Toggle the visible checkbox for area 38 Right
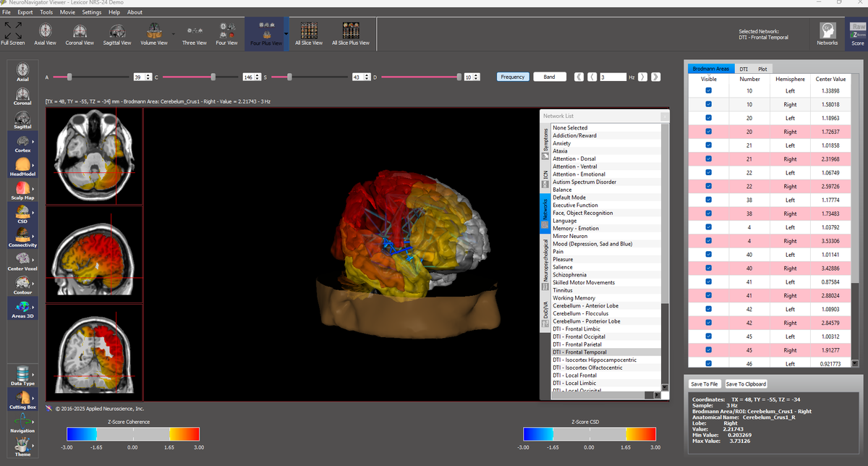Viewport: 868px width, 466px height. pos(710,213)
